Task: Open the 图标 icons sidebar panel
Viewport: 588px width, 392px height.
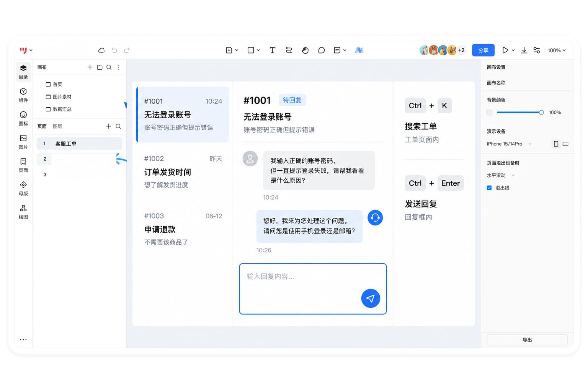Action: tap(23, 118)
